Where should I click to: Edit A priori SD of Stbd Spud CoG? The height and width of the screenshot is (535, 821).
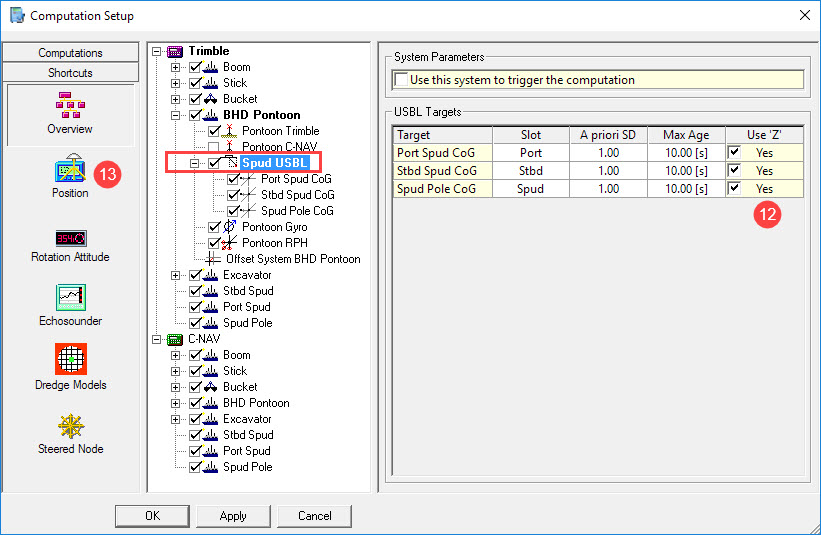point(608,171)
